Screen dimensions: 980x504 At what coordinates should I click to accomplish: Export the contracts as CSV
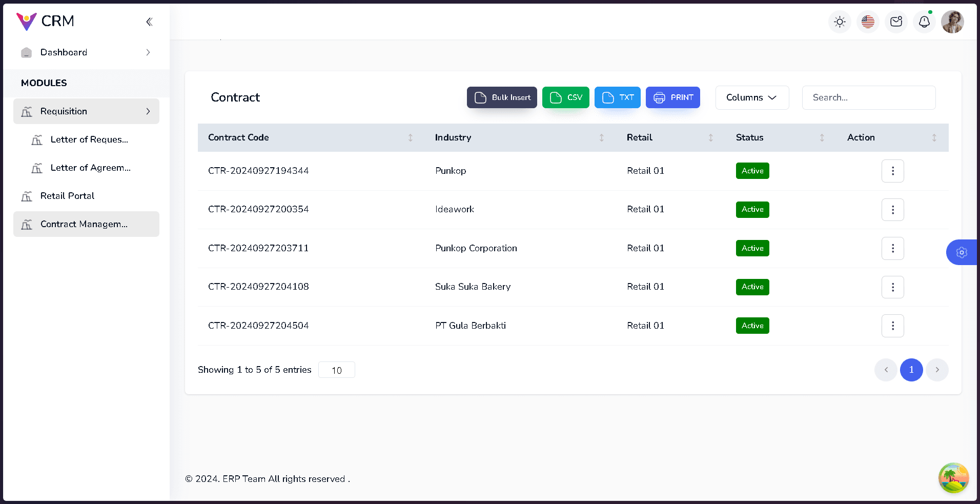(565, 97)
